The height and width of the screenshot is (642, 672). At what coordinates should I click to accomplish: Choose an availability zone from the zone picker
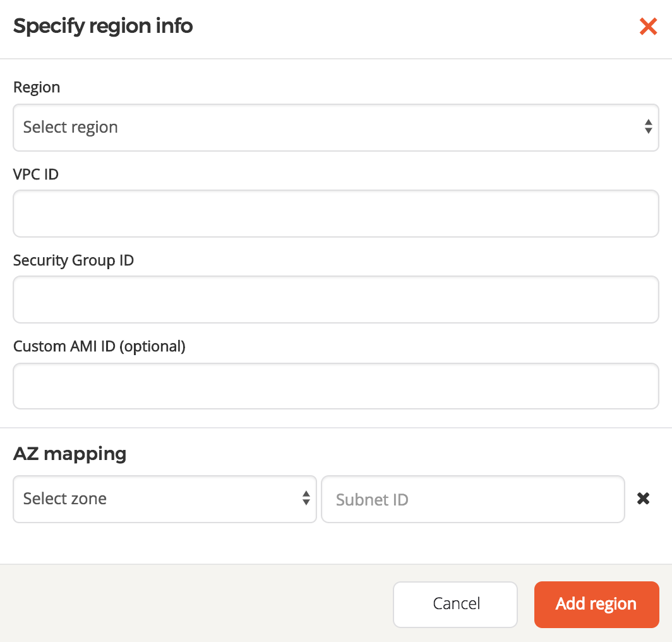click(164, 499)
